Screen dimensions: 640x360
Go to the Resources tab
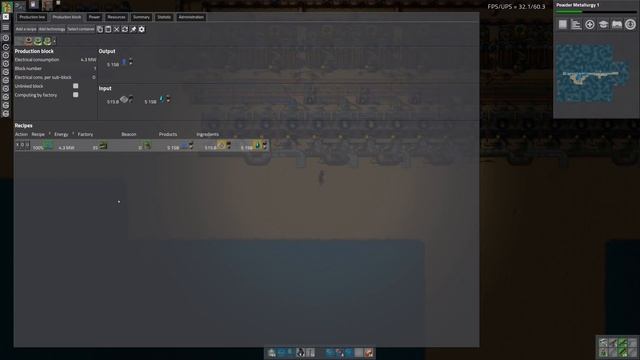pyautogui.click(x=116, y=17)
